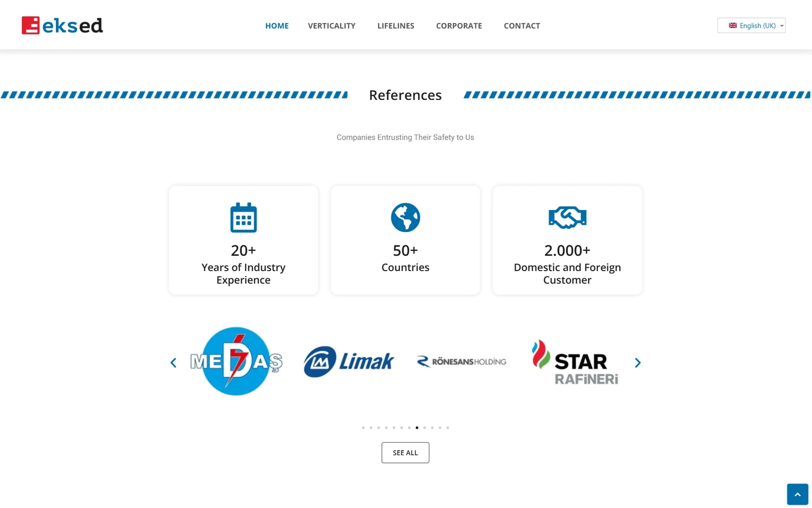Click 'Domestic and Foreign Customer' label
Screen dimensions: 812x508
[568, 273]
